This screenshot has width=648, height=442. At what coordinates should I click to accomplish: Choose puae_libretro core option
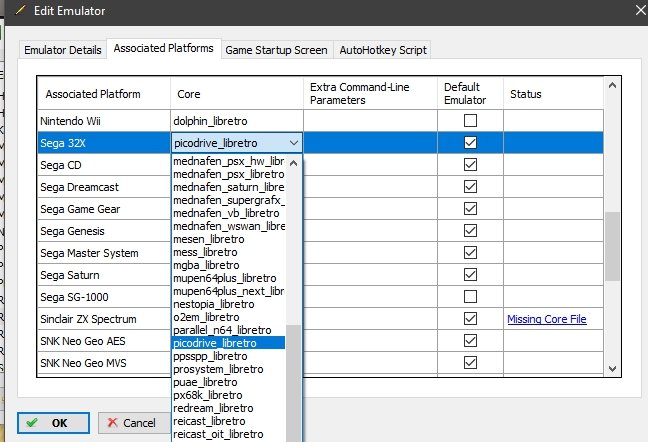[x=229, y=382]
